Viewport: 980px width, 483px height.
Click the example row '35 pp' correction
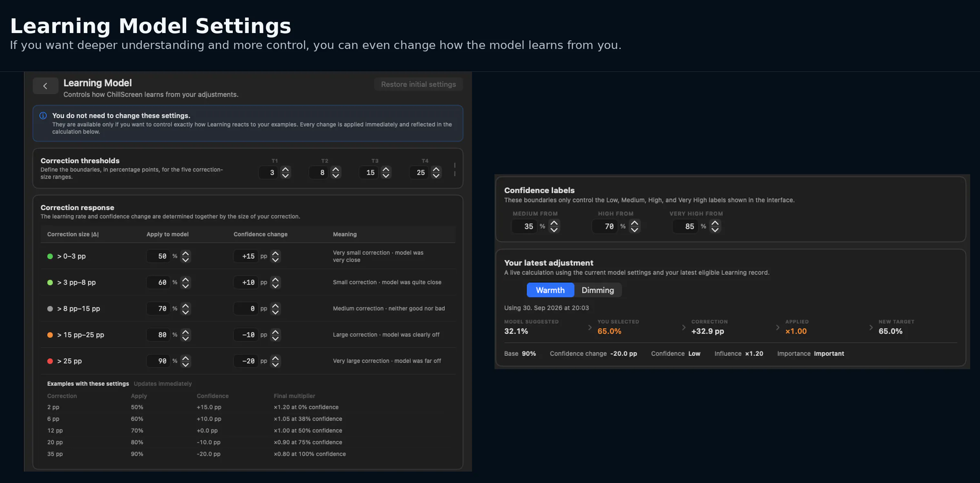[x=55, y=454]
